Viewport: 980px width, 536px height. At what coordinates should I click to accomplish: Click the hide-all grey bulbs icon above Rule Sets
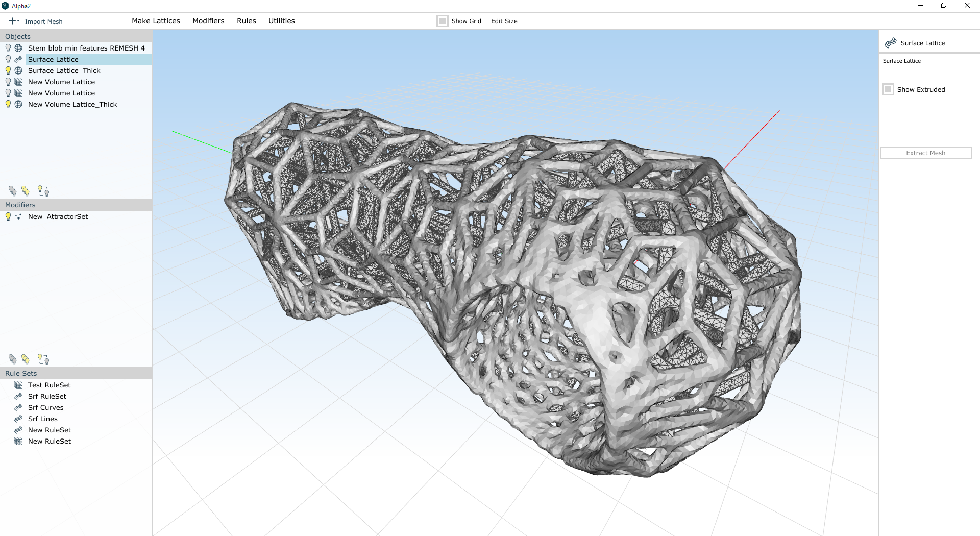[13, 359]
